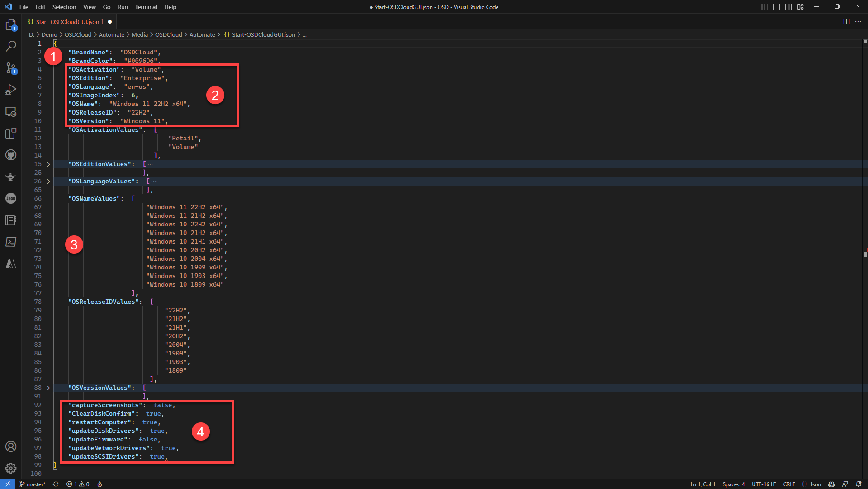The image size is (868, 489).
Task: Click the errors and warnings status indicator
Action: (78, 484)
